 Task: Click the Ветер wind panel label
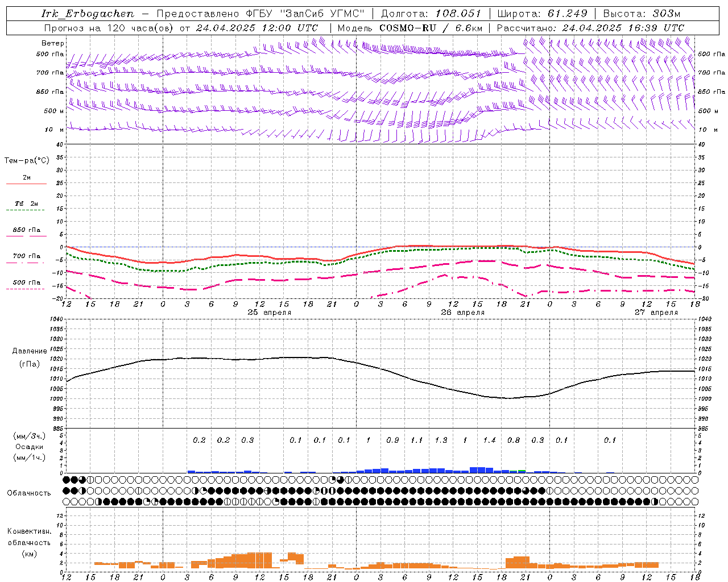(53, 43)
